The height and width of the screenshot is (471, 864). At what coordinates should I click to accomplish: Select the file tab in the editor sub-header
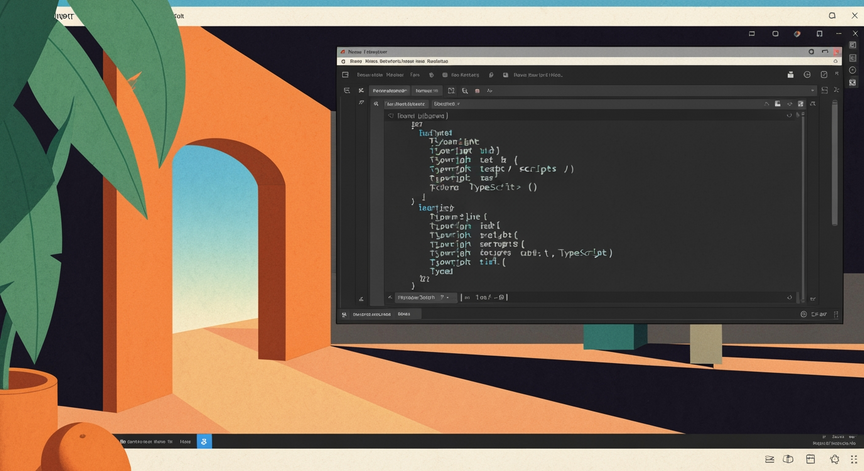(x=406, y=104)
